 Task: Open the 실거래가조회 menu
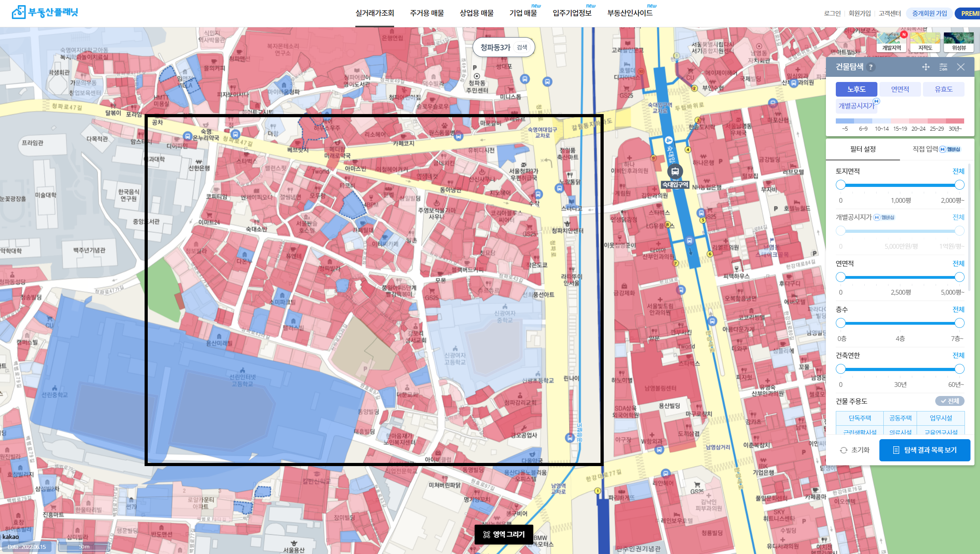point(375,13)
